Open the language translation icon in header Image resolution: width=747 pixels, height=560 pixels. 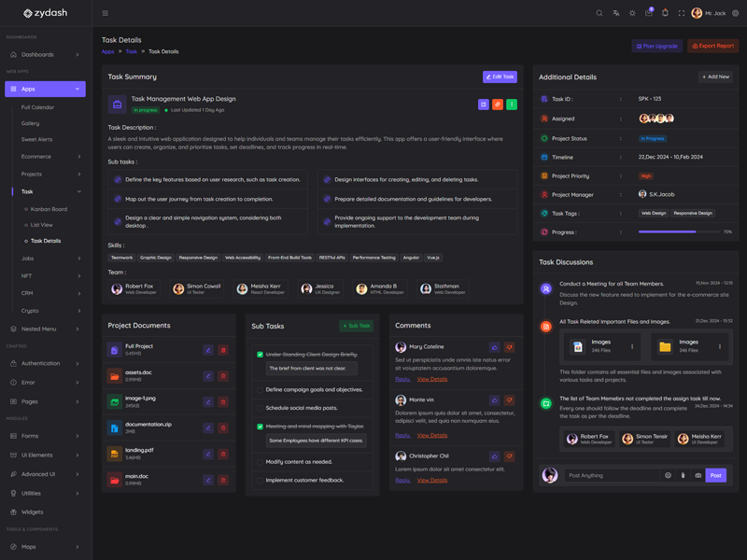[615, 13]
